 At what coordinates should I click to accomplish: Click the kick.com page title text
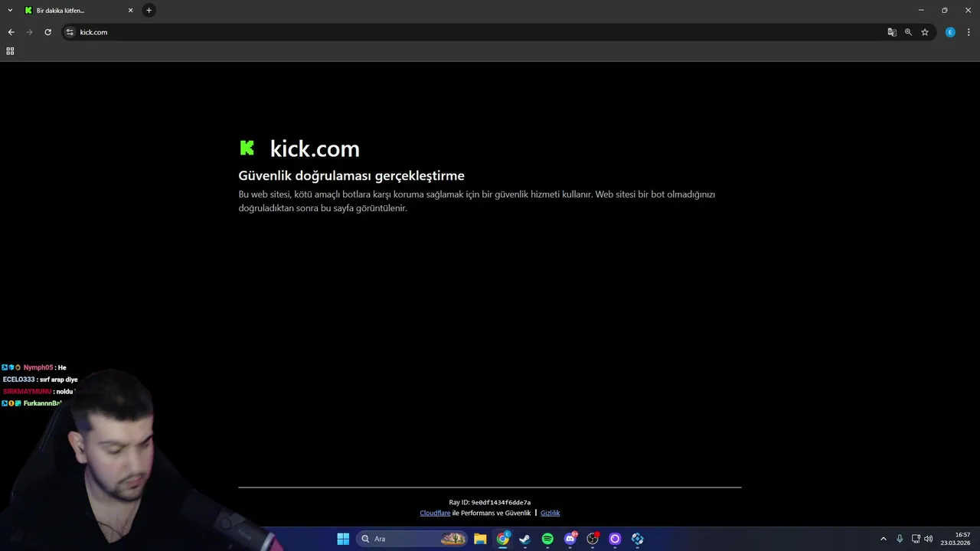(315, 148)
